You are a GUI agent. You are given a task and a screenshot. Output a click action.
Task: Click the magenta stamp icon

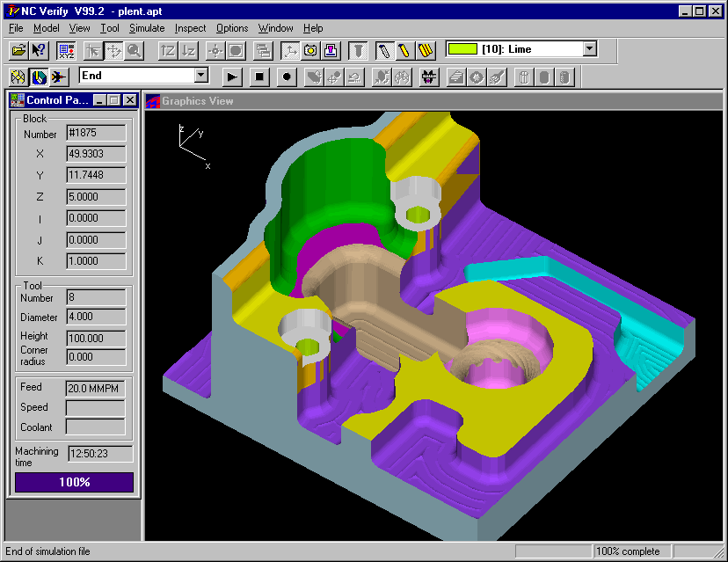coord(331,50)
